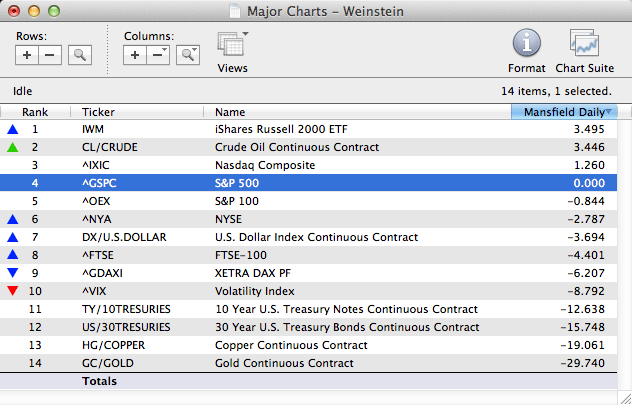Open the Views toolbar menu
Screen dimensions: 632x405
click(x=232, y=48)
